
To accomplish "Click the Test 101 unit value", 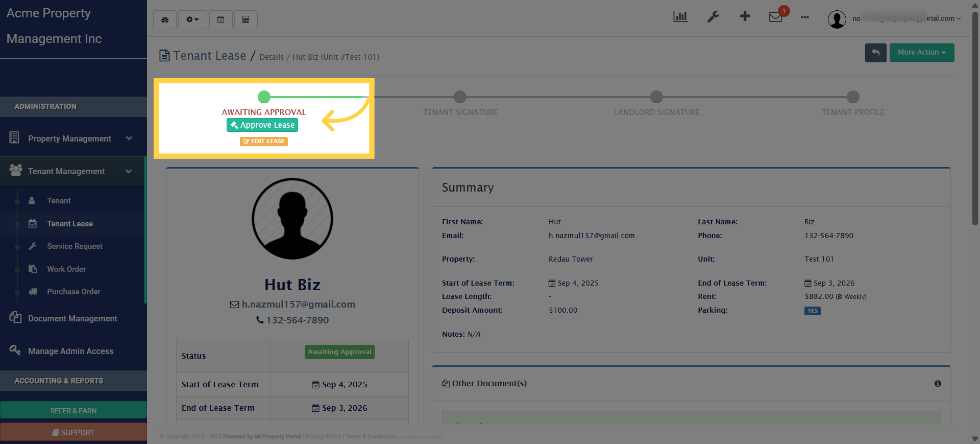I will click(819, 259).
